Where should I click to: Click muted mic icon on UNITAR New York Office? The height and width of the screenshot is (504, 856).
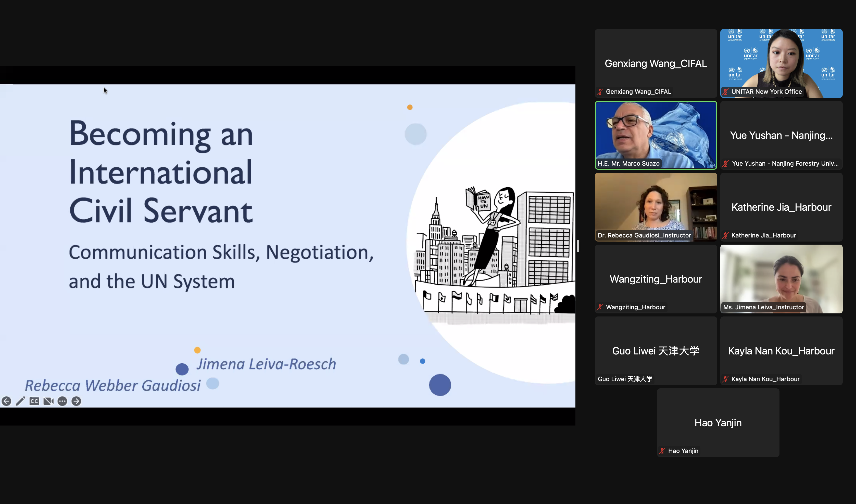click(x=725, y=92)
